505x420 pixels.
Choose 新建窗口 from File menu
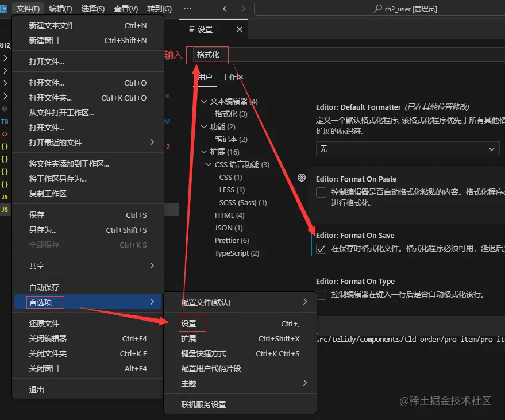(x=87, y=40)
